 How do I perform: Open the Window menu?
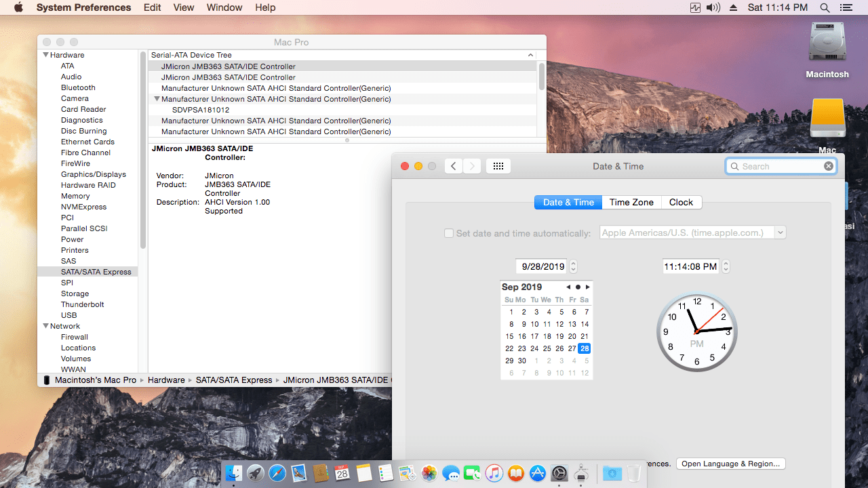pos(224,7)
